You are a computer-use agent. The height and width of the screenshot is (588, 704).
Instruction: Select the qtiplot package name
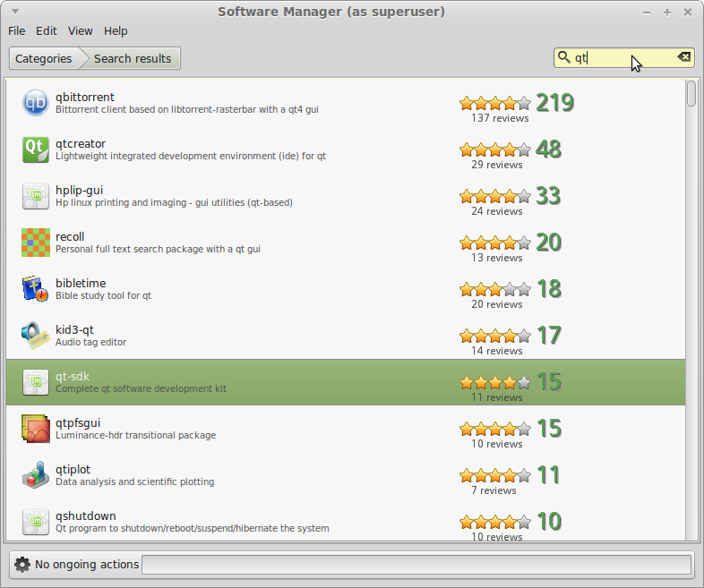(x=73, y=469)
